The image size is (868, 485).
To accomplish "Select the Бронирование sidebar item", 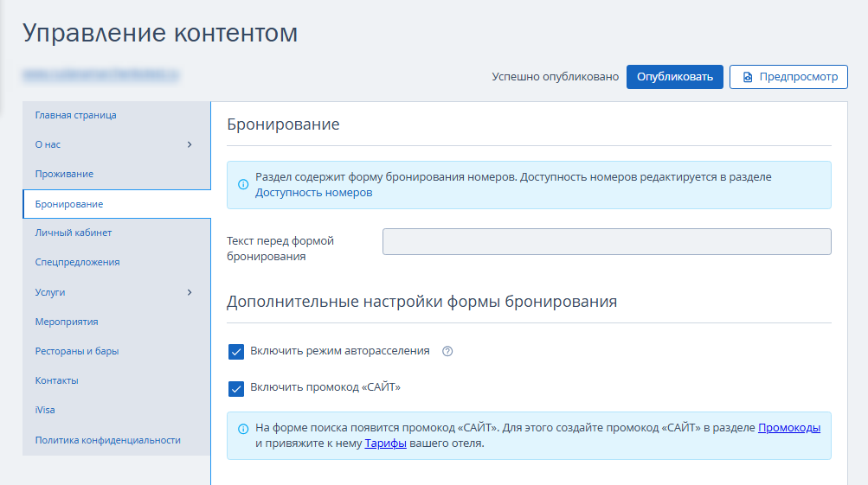I will click(116, 204).
